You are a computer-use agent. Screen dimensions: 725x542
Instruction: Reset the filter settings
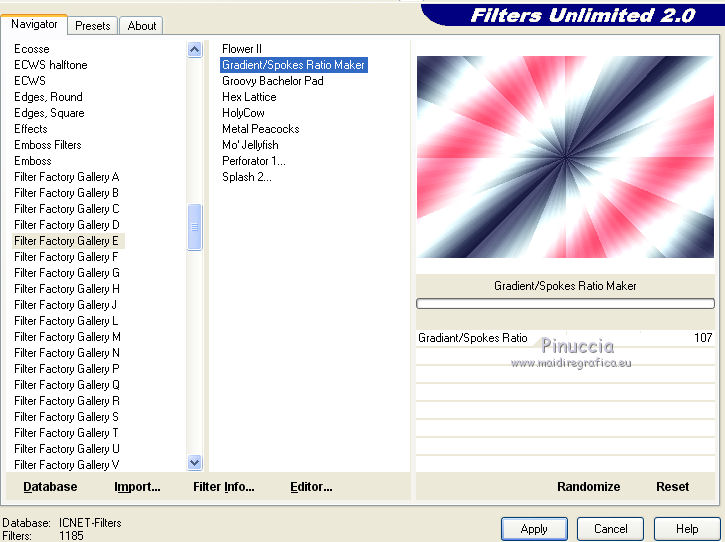pyautogui.click(x=672, y=487)
